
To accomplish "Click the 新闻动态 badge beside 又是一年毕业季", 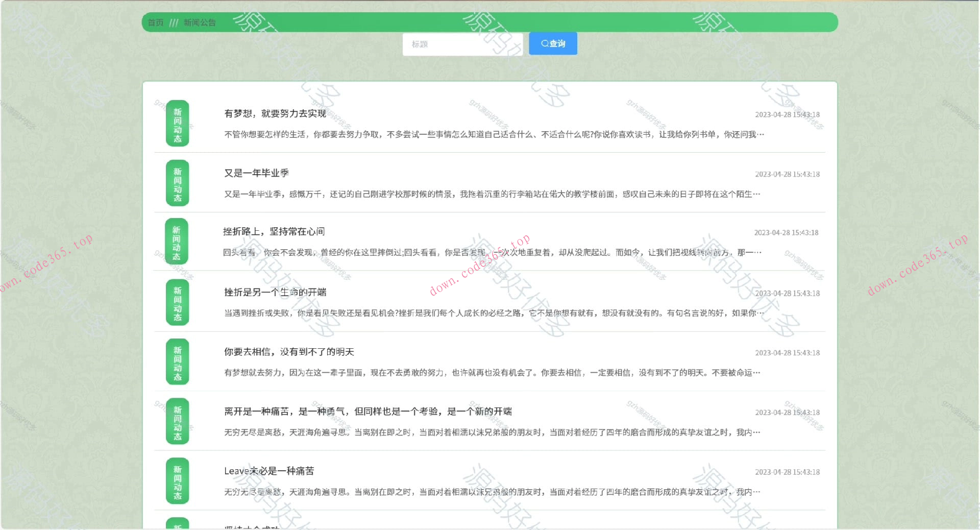I will 177,182.
